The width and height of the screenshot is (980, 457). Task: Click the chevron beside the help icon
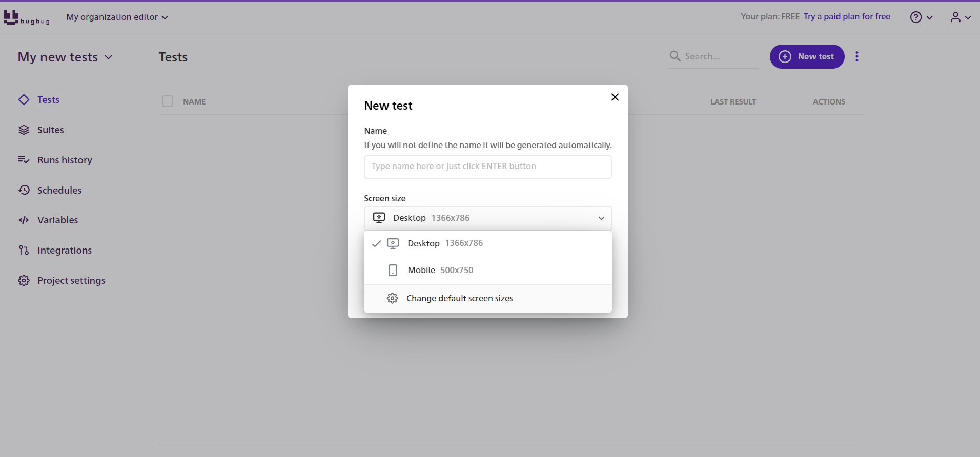click(929, 17)
